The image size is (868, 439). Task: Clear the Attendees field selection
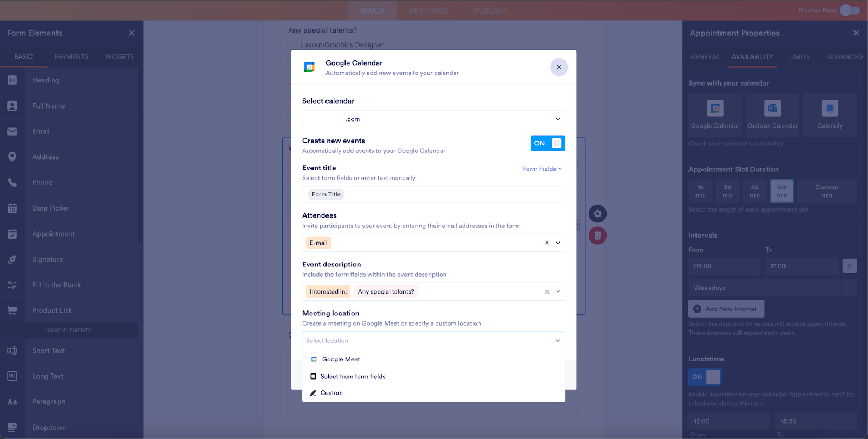click(x=547, y=243)
